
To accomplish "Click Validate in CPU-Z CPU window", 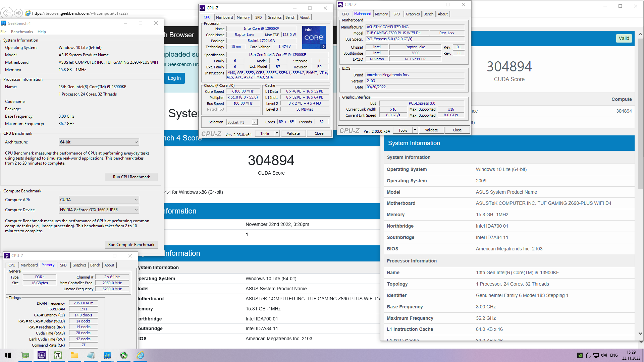I will (x=293, y=133).
